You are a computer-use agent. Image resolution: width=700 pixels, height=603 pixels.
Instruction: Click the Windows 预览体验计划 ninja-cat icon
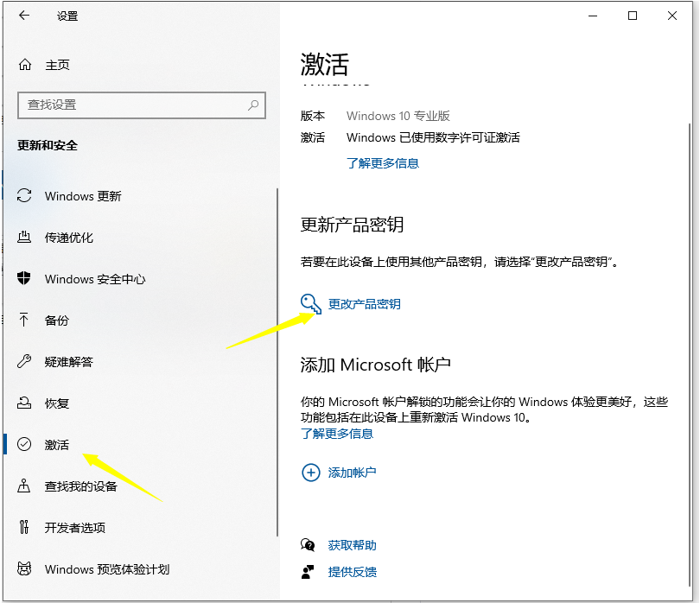point(23,569)
